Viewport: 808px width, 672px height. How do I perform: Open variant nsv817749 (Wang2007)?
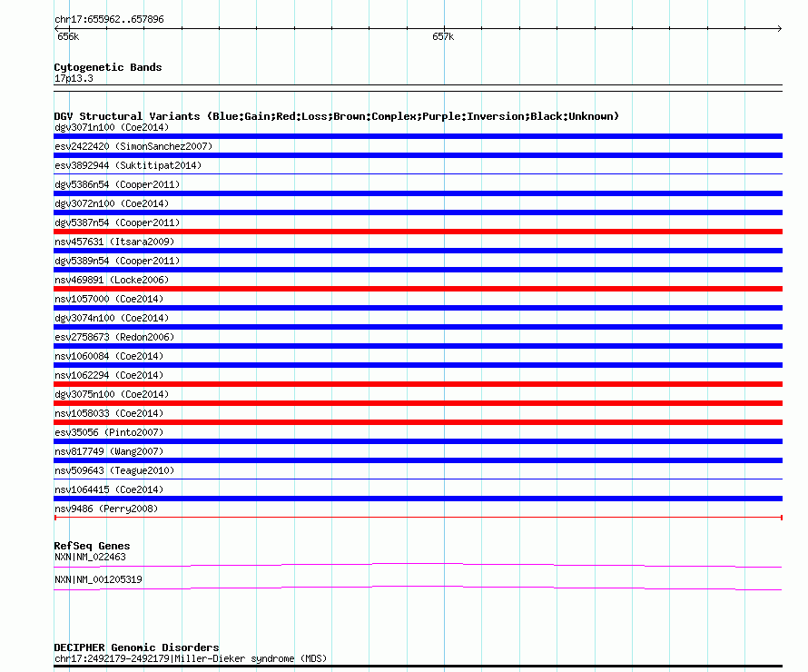point(109,451)
